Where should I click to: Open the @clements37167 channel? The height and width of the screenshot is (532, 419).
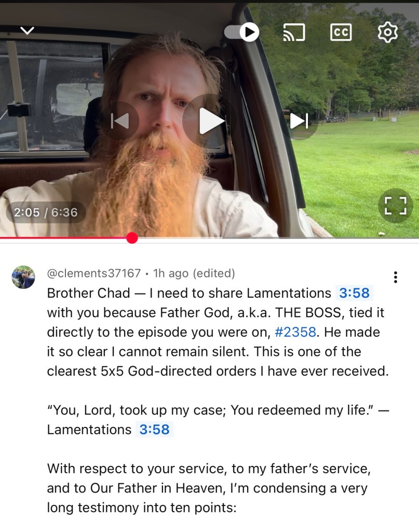(93, 273)
